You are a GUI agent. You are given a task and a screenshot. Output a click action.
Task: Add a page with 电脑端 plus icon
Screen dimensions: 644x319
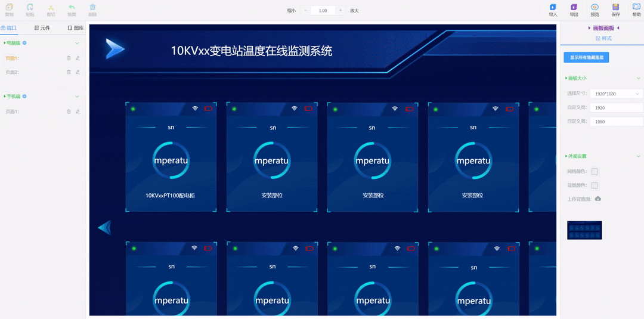point(24,43)
